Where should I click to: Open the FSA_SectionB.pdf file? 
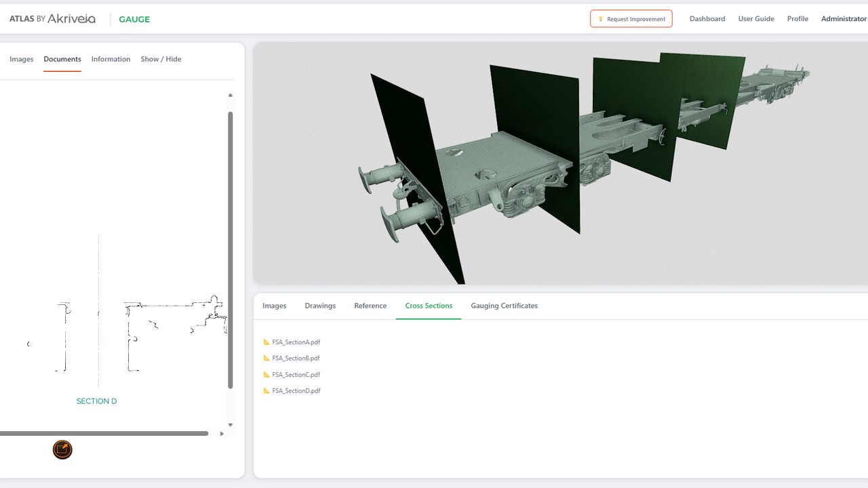pyautogui.click(x=292, y=359)
